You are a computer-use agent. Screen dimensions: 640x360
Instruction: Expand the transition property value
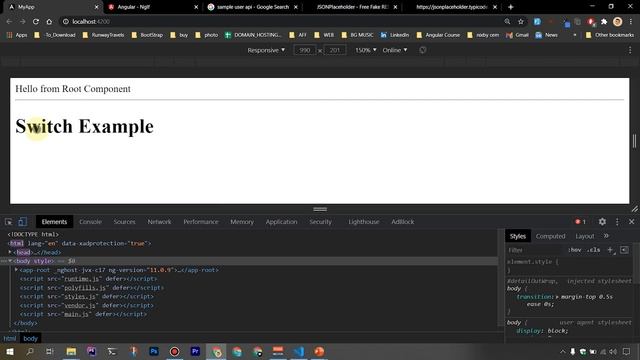point(557,297)
